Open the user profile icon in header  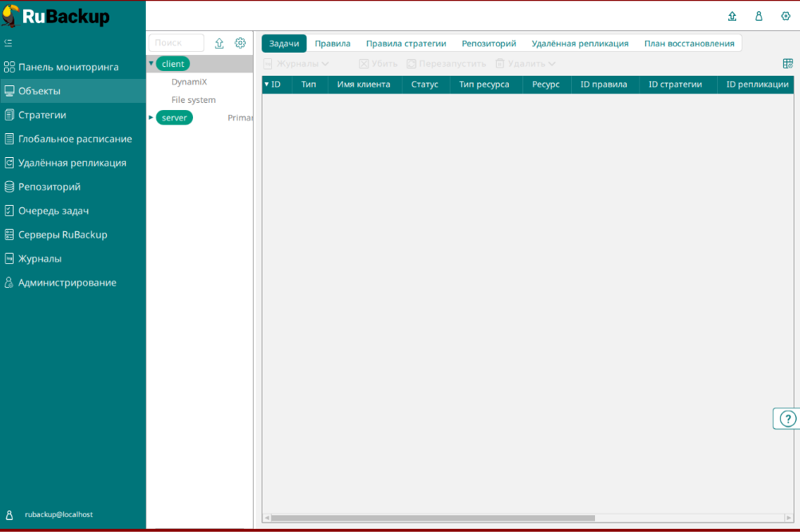tap(759, 16)
